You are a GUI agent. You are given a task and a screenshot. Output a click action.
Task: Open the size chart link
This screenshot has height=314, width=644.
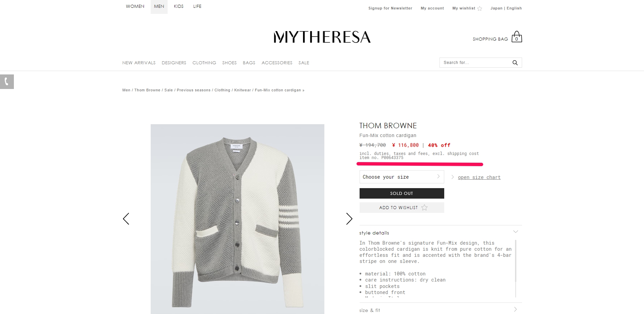479,177
